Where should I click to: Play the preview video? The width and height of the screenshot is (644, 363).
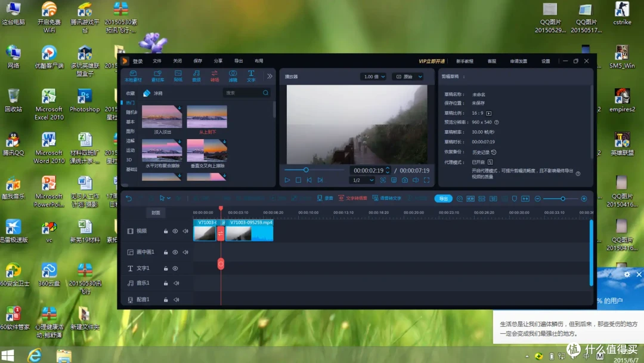tap(287, 180)
